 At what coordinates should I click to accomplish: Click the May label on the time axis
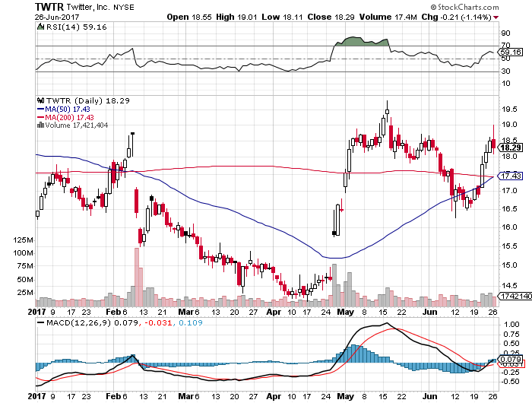click(344, 312)
